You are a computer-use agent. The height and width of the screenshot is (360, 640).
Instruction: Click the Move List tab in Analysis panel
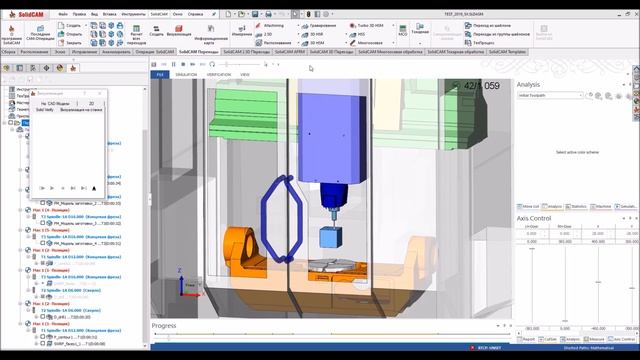[x=528, y=207]
